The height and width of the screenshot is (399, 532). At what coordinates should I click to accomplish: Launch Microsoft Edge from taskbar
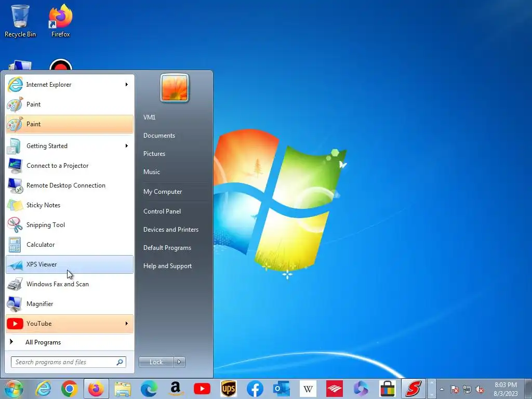(149, 389)
